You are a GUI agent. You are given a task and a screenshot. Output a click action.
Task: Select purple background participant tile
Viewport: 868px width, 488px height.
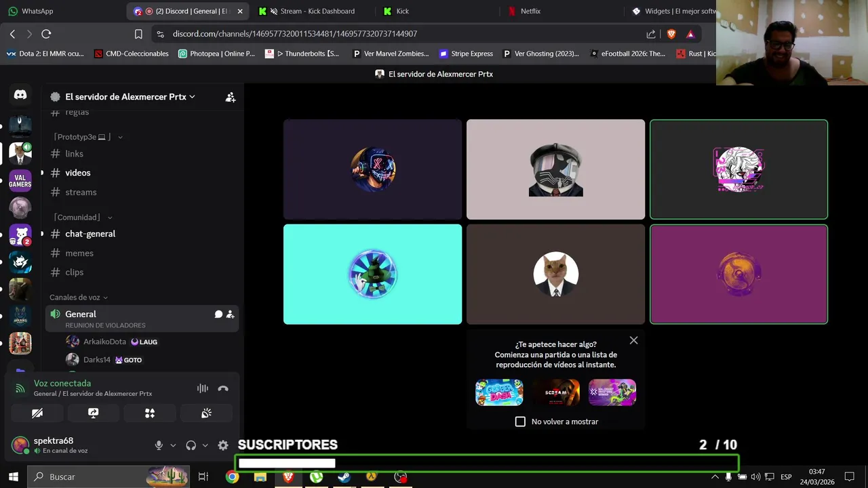point(739,274)
